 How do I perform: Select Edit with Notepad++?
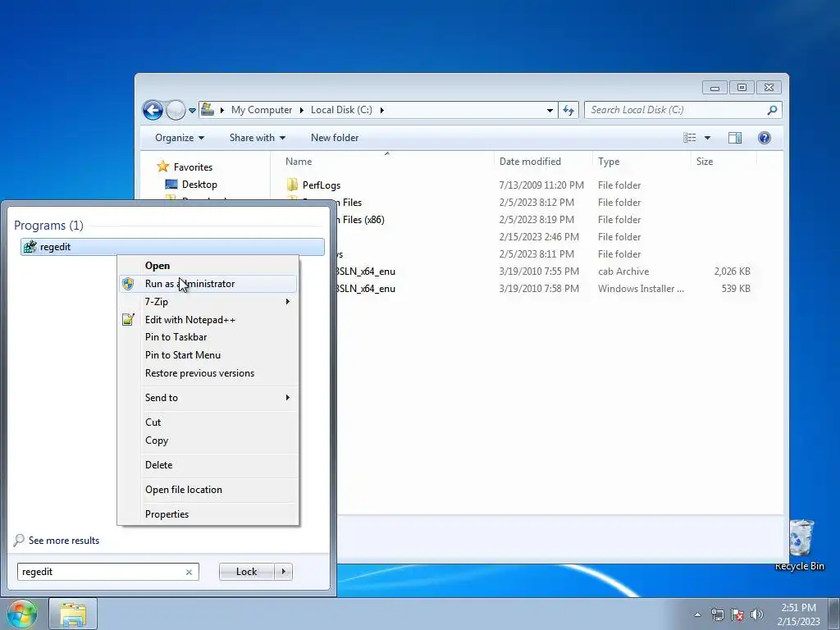208,320
